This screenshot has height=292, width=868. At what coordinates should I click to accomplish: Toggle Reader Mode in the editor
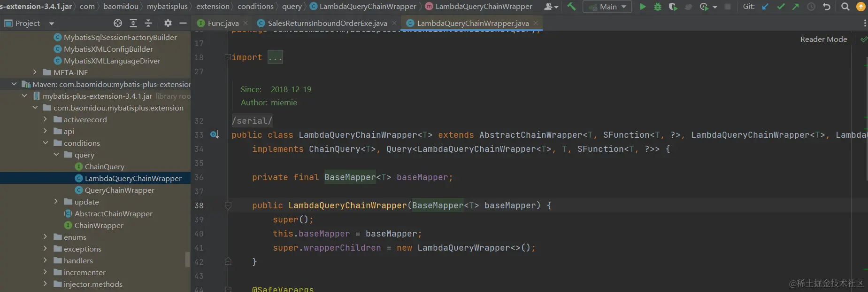point(823,39)
